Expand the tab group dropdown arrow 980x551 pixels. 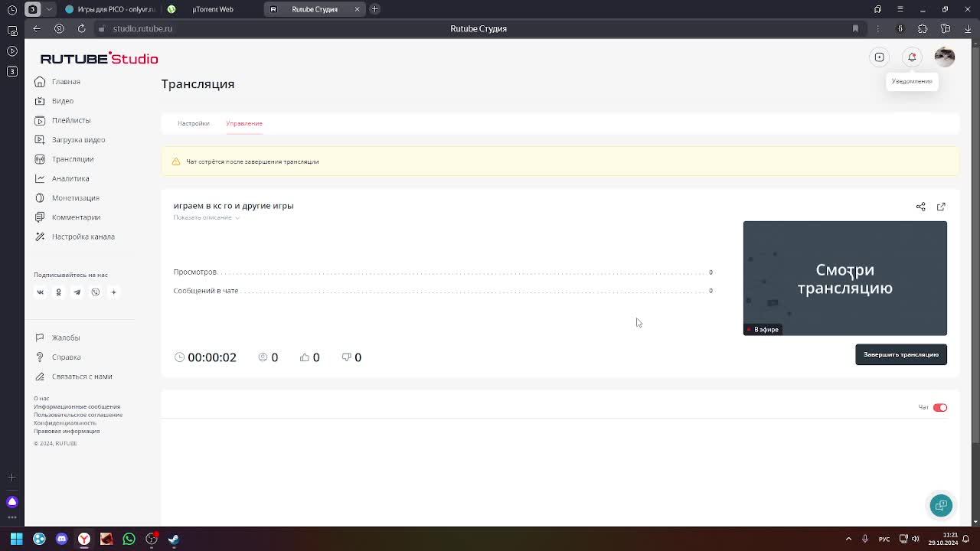click(x=50, y=9)
